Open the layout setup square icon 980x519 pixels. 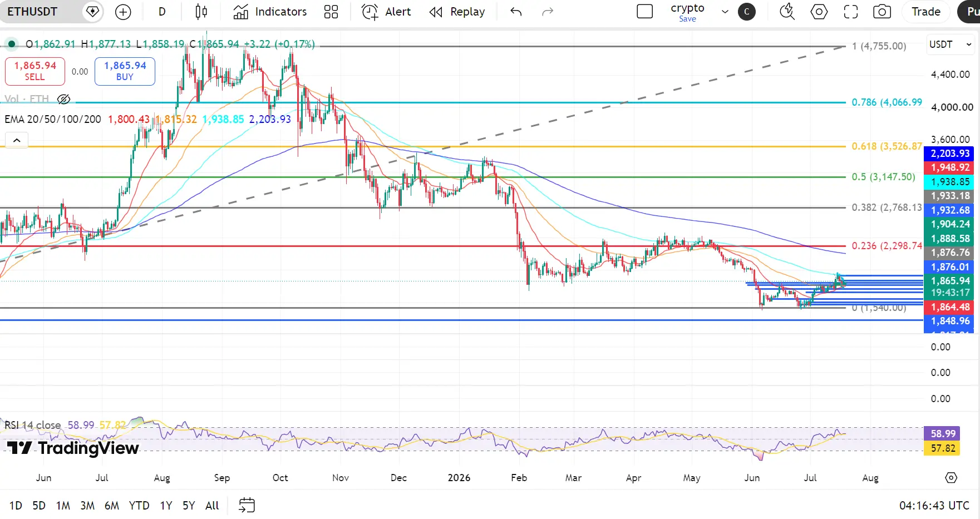(644, 12)
